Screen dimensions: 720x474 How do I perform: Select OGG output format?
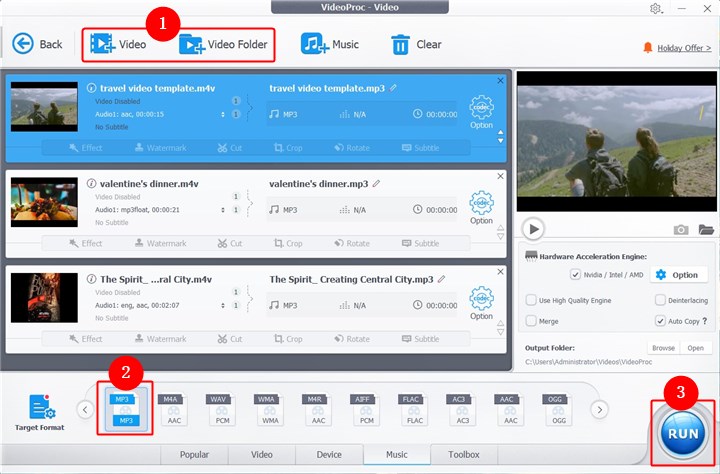click(559, 409)
